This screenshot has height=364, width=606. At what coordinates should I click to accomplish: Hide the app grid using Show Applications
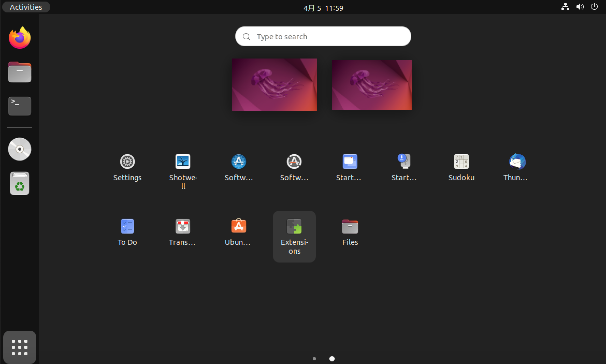(20, 347)
